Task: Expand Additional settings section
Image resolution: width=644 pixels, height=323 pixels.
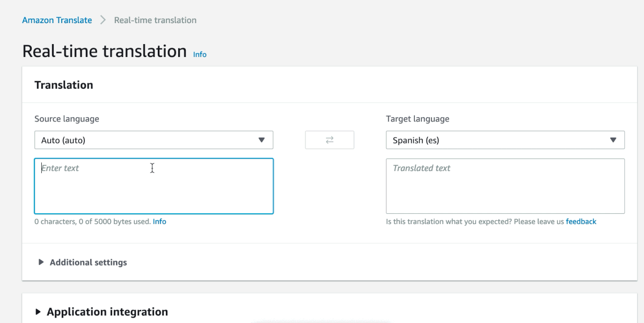Action: (x=83, y=262)
